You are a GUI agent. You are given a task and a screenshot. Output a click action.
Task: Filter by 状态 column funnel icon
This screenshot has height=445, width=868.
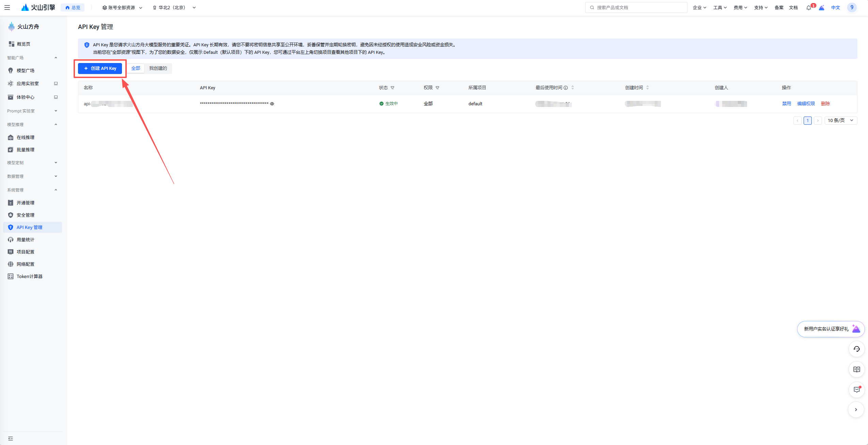coord(392,88)
